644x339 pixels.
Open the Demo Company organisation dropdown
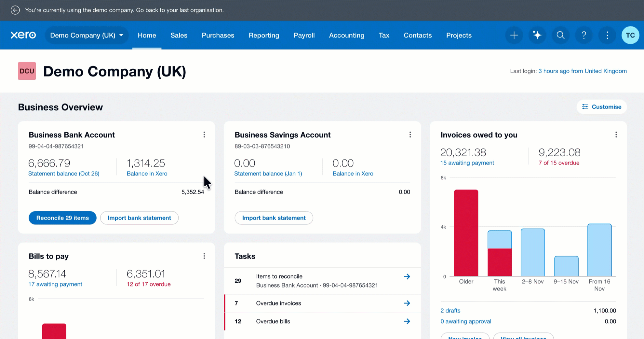pyautogui.click(x=87, y=35)
